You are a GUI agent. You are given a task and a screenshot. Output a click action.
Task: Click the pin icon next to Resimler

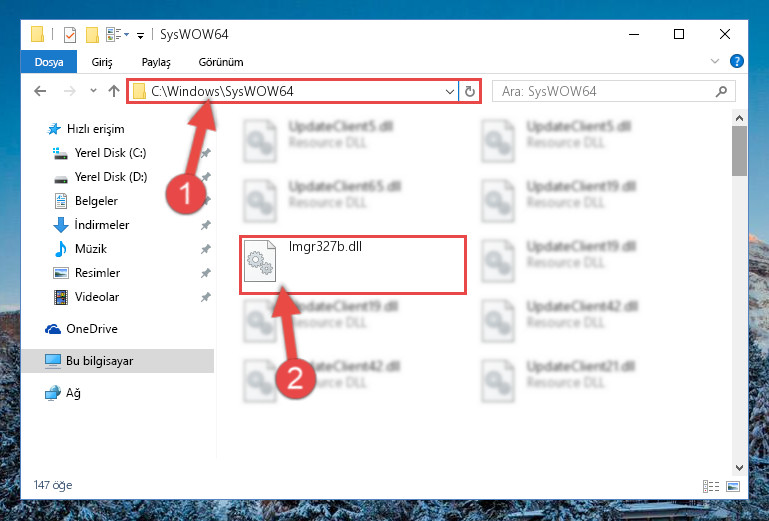(205, 273)
